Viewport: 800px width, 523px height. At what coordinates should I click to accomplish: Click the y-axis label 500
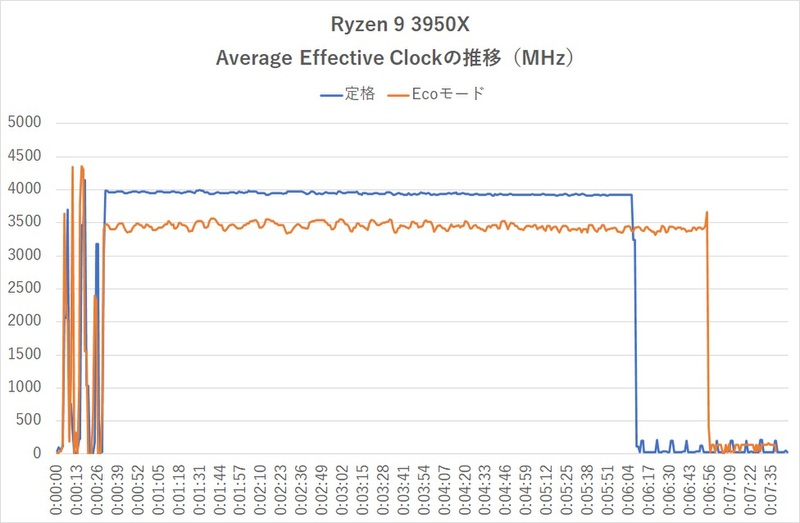click(x=29, y=419)
